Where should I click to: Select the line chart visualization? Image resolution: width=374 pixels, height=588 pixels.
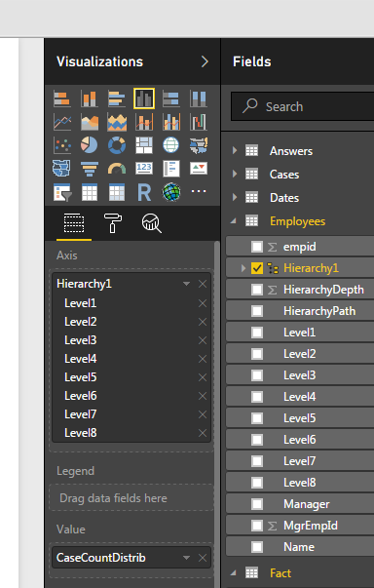coord(62,122)
